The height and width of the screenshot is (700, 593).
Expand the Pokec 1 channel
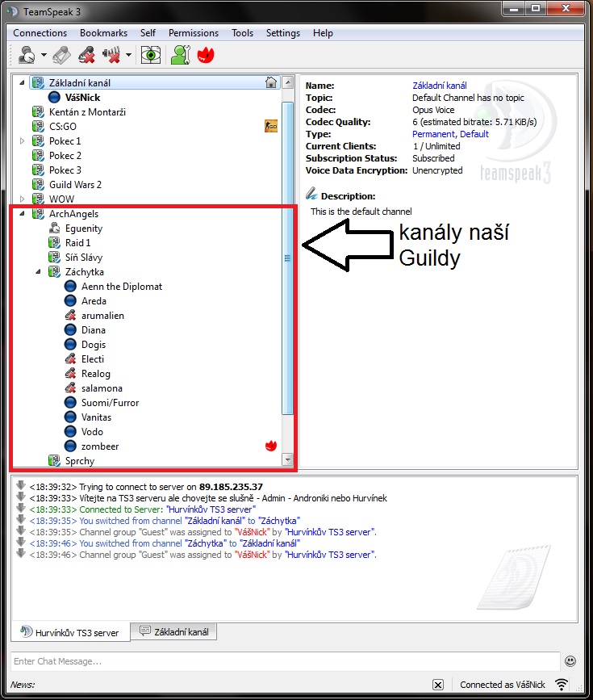tap(23, 141)
